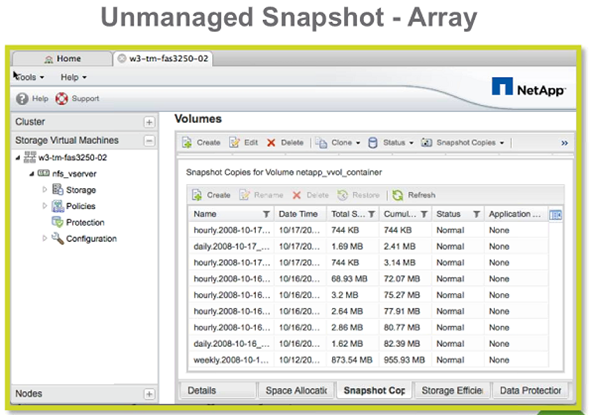Filter the Total Size column
The image size is (590, 415).
pyautogui.click(x=371, y=214)
